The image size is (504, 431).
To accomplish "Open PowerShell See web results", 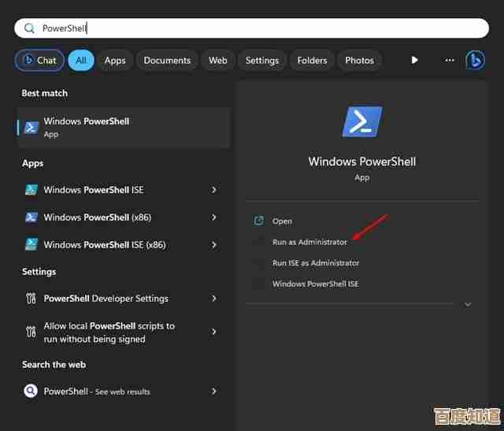I will [x=124, y=392].
